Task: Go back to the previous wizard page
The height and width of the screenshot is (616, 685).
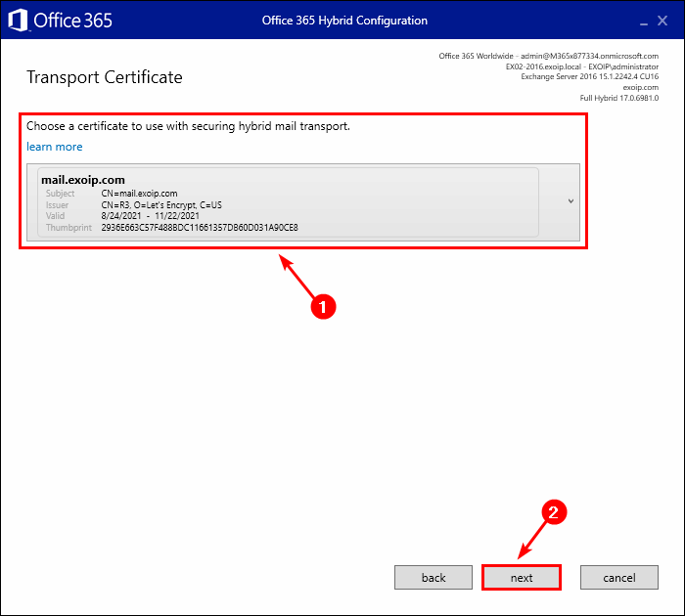Action: point(434,578)
